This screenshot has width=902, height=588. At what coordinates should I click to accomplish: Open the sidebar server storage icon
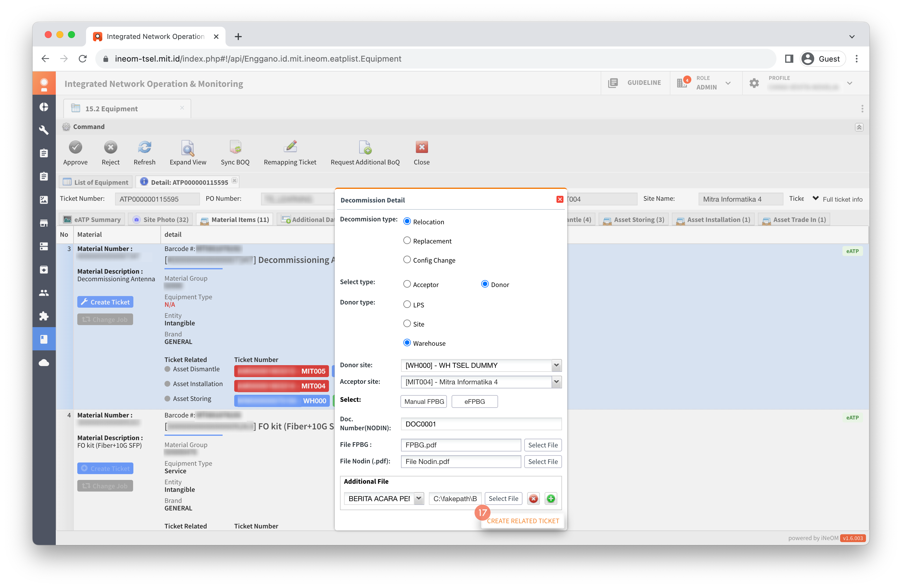[44, 246]
